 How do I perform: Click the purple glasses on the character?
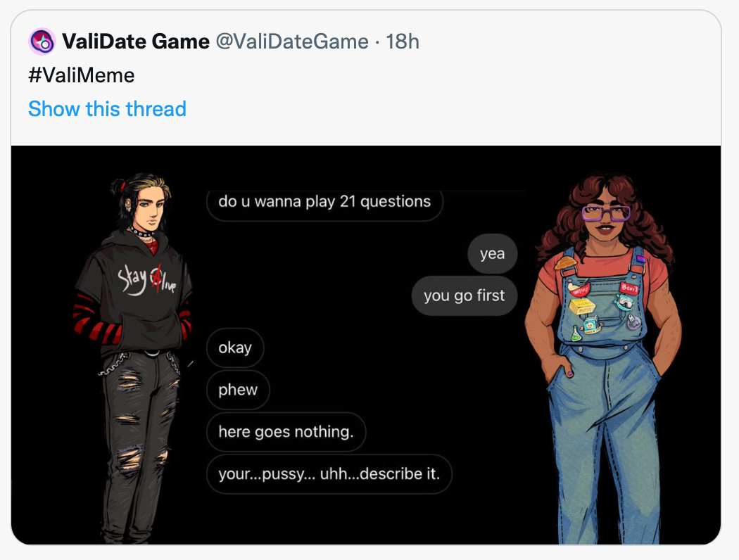point(605,213)
